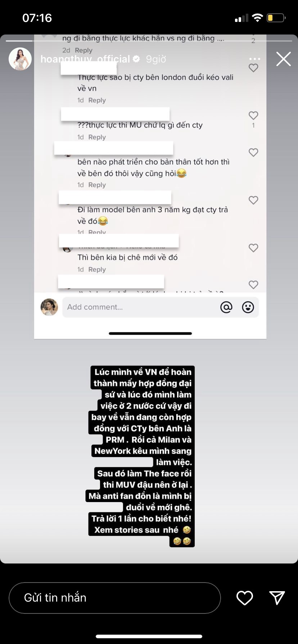The height and width of the screenshot is (644, 298).
Task: Like the 'Thì bên kia bị chê' comment
Action: coord(253,248)
